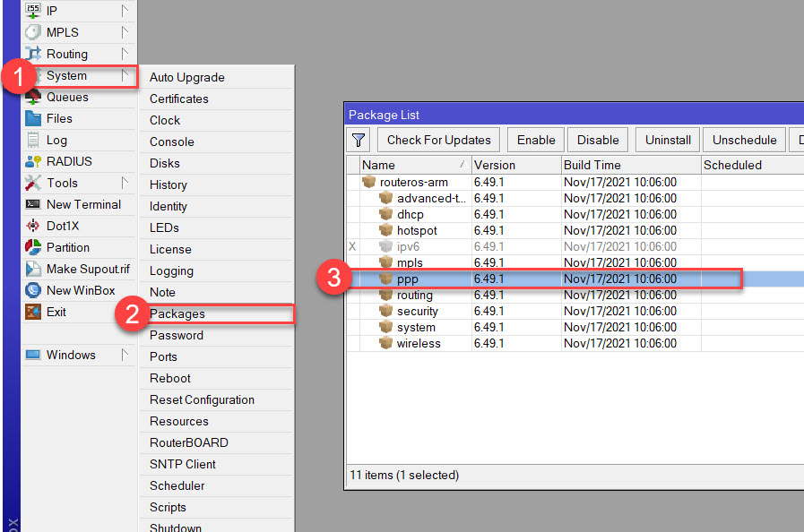Click the MPLS menu icon

click(33, 31)
